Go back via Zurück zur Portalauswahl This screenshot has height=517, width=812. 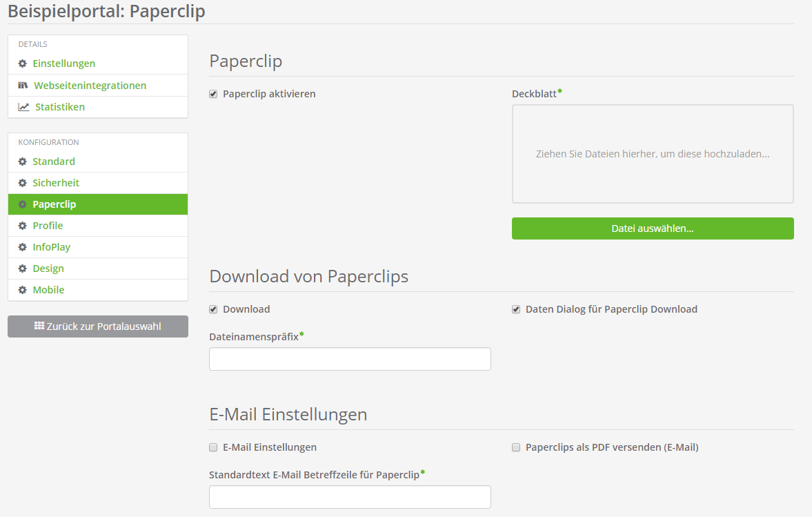pyautogui.click(x=98, y=326)
